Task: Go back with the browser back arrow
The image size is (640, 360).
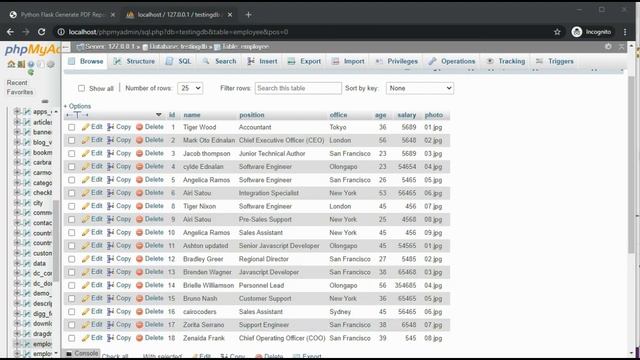Action: [x=10, y=32]
